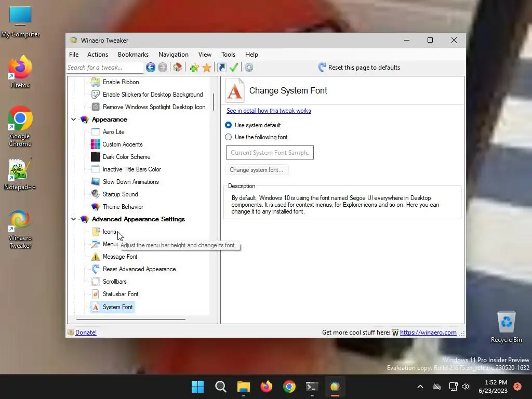Click the Remove Windows Spotlight Desktop Icon icon
The image size is (532, 399).
point(96,107)
